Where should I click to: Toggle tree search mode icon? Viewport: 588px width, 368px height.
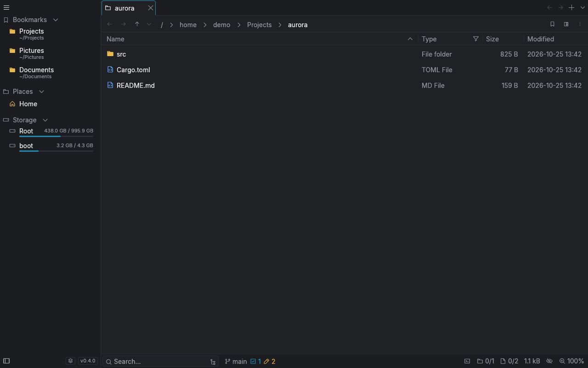(213, 362)
